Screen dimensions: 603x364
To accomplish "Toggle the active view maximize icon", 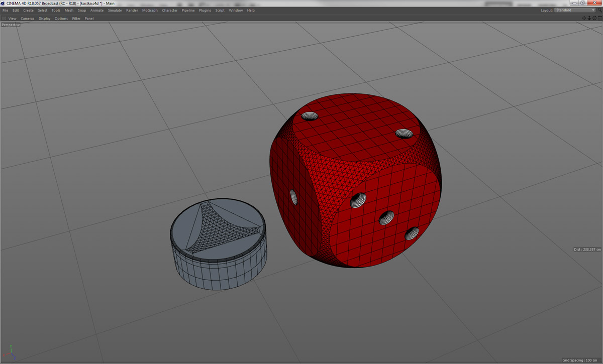I will click(x=599, y=18).
